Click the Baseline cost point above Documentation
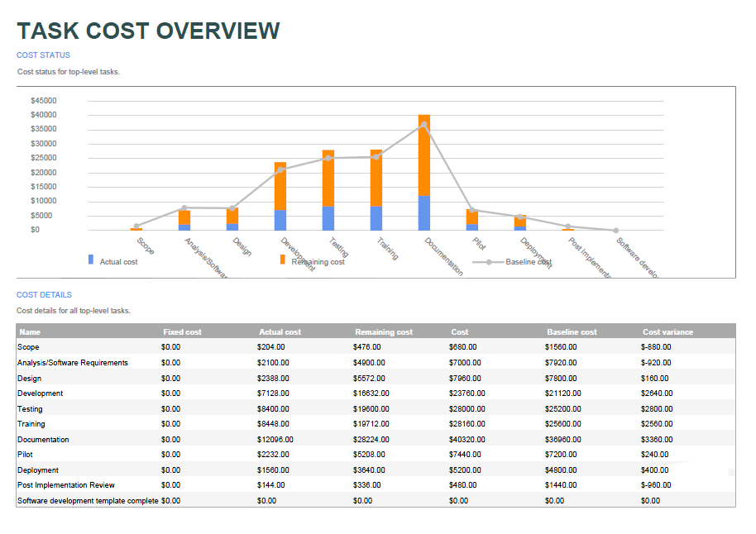 [424, 125]
